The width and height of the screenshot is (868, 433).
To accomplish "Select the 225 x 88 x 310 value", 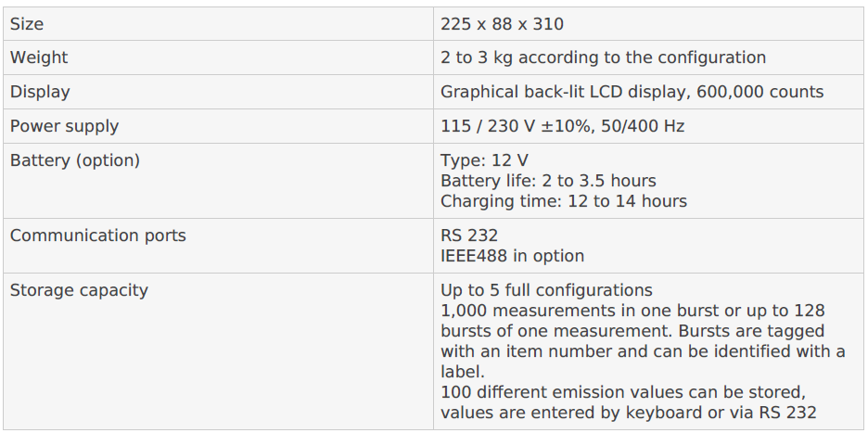I will [x=502, y=24].
